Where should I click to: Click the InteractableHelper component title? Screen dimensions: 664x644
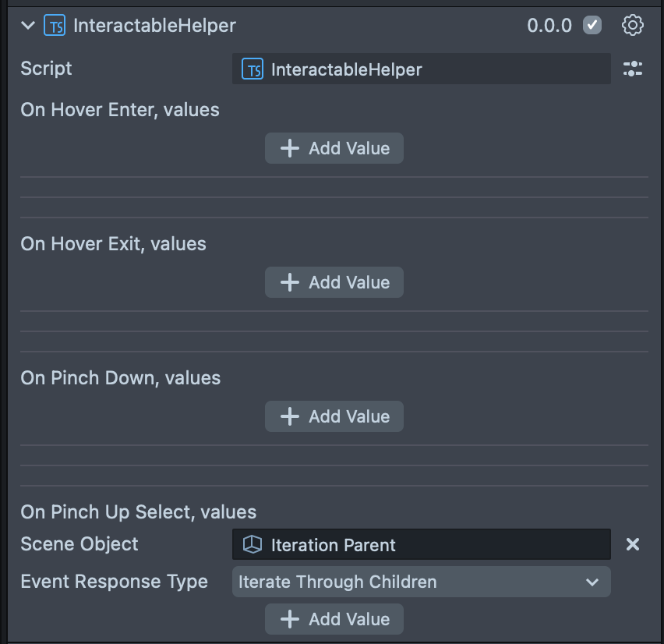click(x=154, y=26)
